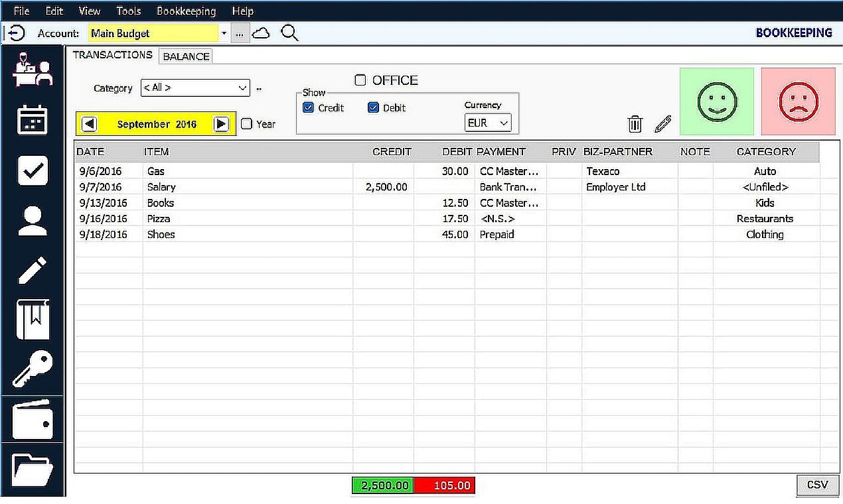Open the contacts person sidebar icon

point(33,221)
